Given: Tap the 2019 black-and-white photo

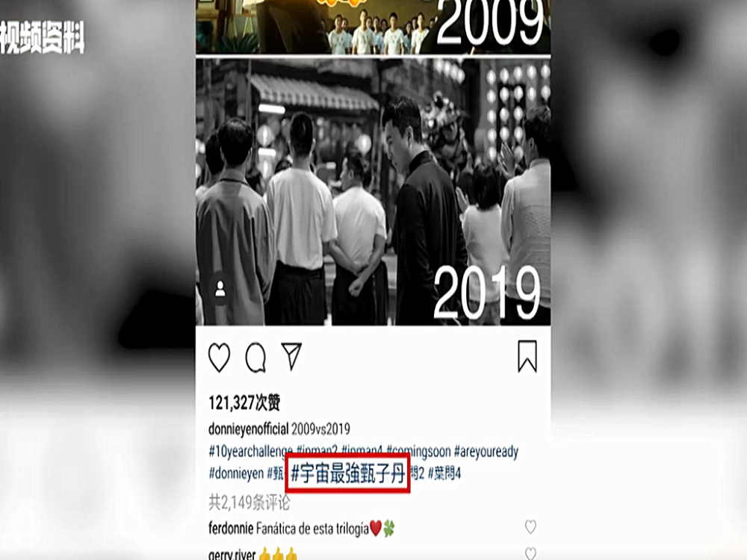Looking at the screenshot, I should coord(373,192).
